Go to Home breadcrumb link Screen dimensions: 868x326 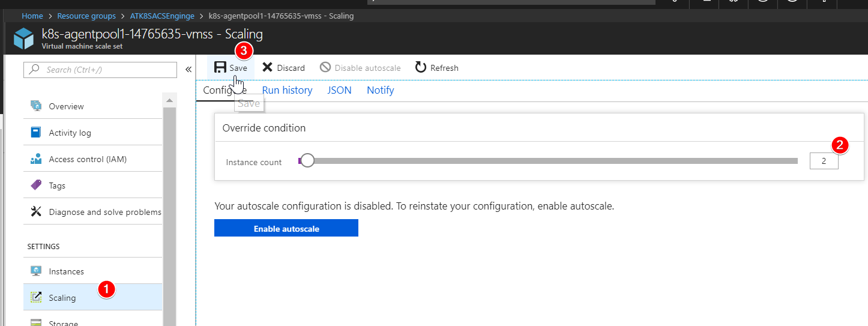click(x=32, y=16)
